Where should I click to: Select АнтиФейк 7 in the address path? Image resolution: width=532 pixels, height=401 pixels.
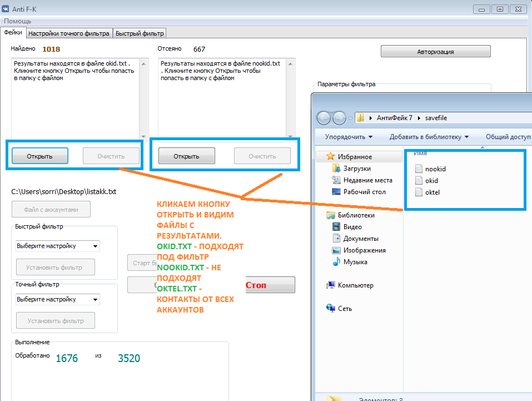coord(394,118)
